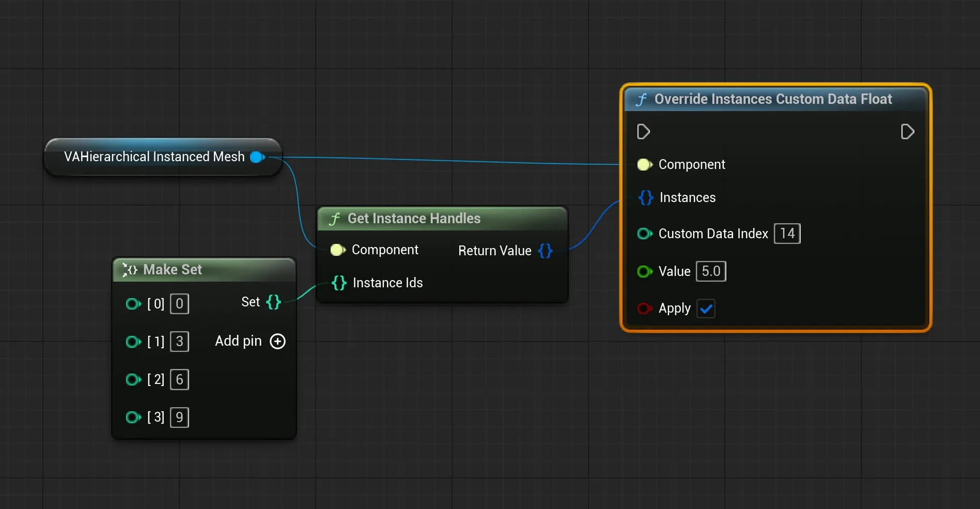Click the Make Set container icon in header
980x509 pixels.
pyautogui.click(x=130, y=270)
